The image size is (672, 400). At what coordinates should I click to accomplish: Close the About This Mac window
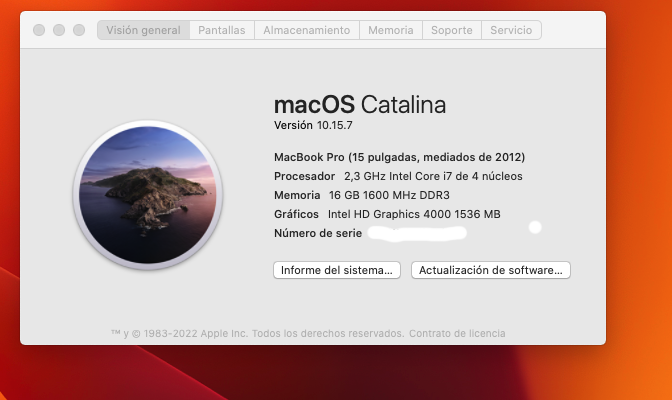tap(39, 30)
